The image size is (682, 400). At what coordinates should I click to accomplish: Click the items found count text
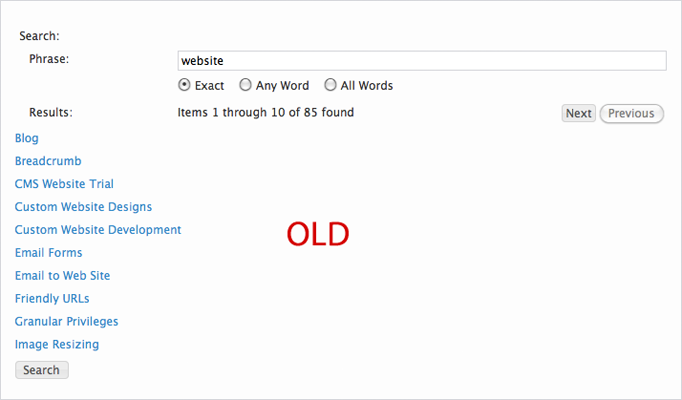pyautogui.click(x=265, y=113)
